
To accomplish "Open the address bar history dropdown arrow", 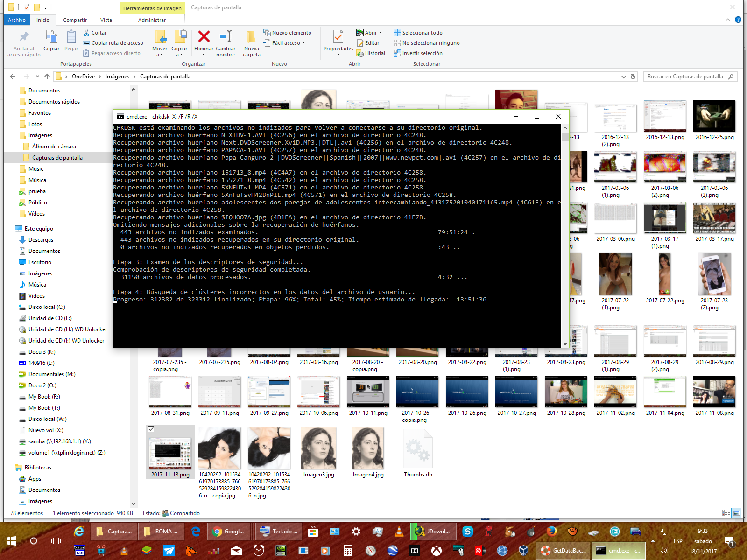I will pos(624,77).
